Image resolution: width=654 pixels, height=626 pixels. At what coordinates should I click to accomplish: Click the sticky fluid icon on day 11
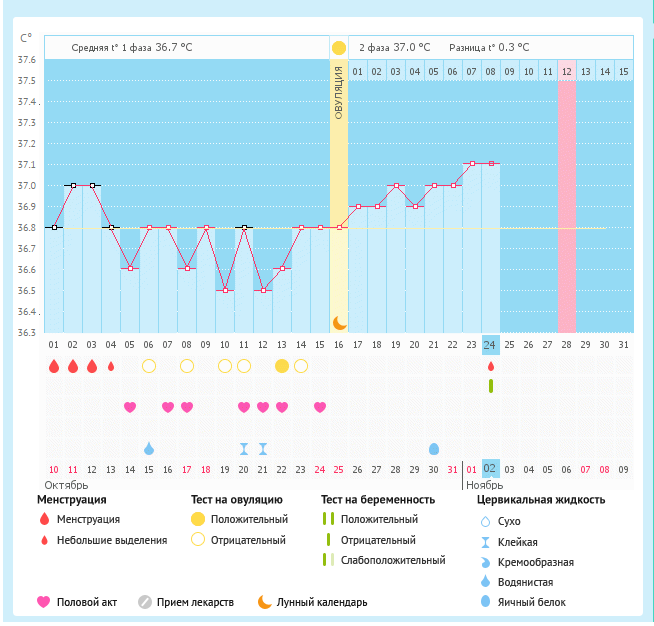pyautogui.click(x=244, y=448)
